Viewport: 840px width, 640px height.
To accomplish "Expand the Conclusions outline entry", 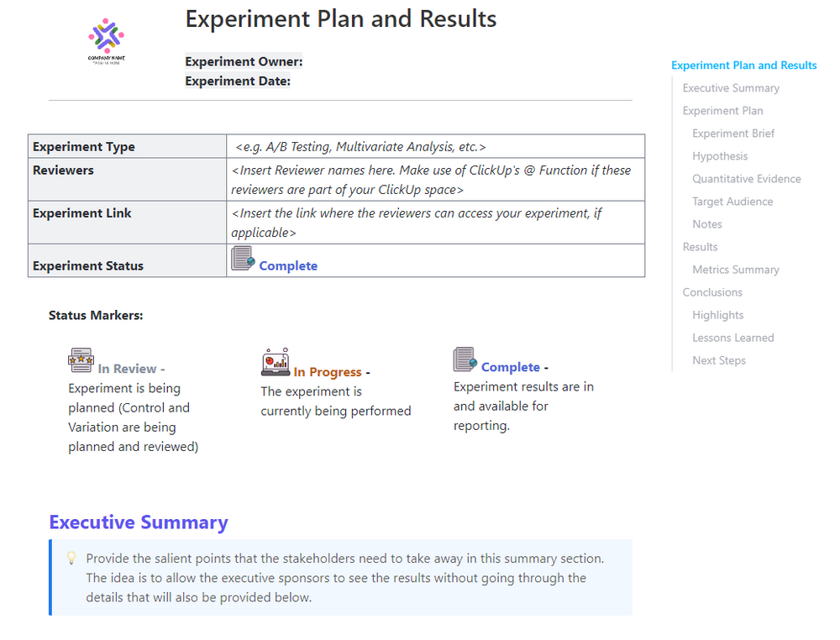I will tap(712, 291).
